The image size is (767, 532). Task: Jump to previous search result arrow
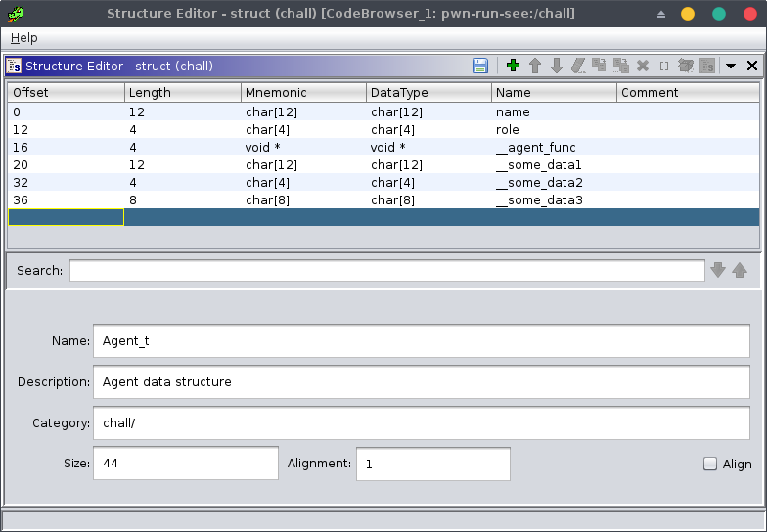point(740,270)
